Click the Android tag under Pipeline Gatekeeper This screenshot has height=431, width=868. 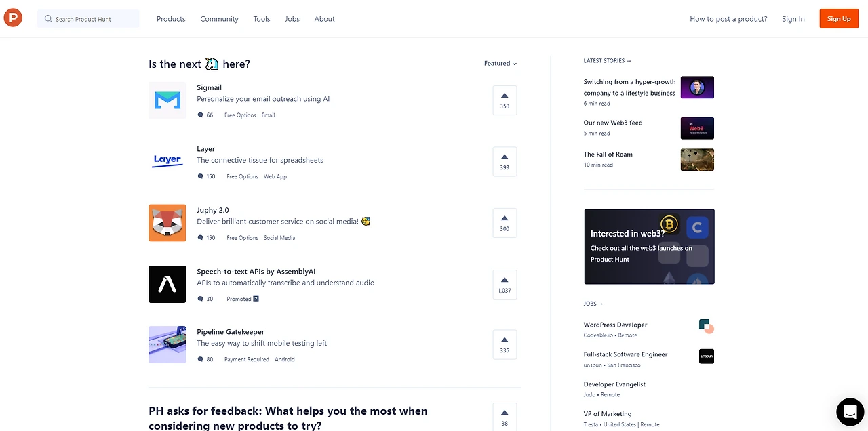(285, 359)
